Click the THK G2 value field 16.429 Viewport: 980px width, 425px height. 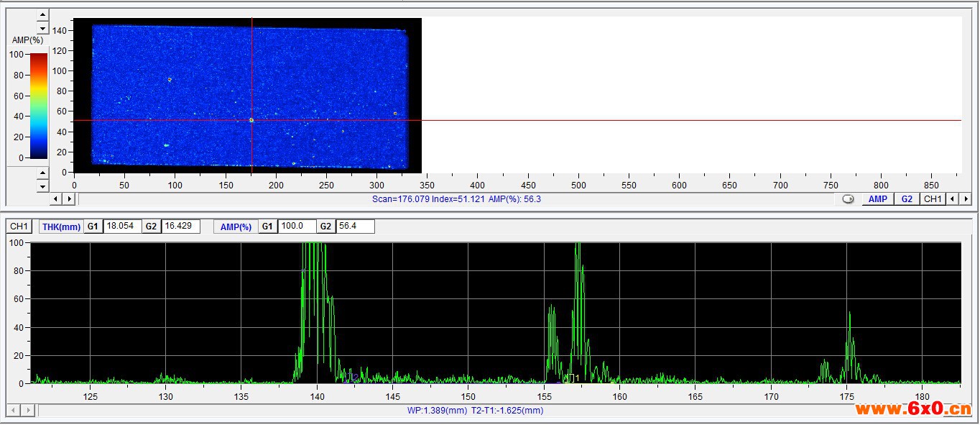181,227
